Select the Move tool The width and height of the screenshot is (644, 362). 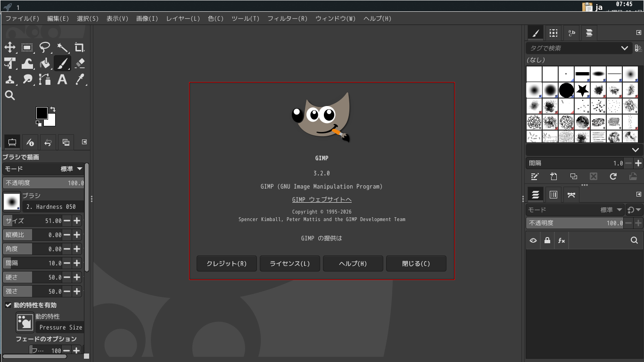click(10, 47)
